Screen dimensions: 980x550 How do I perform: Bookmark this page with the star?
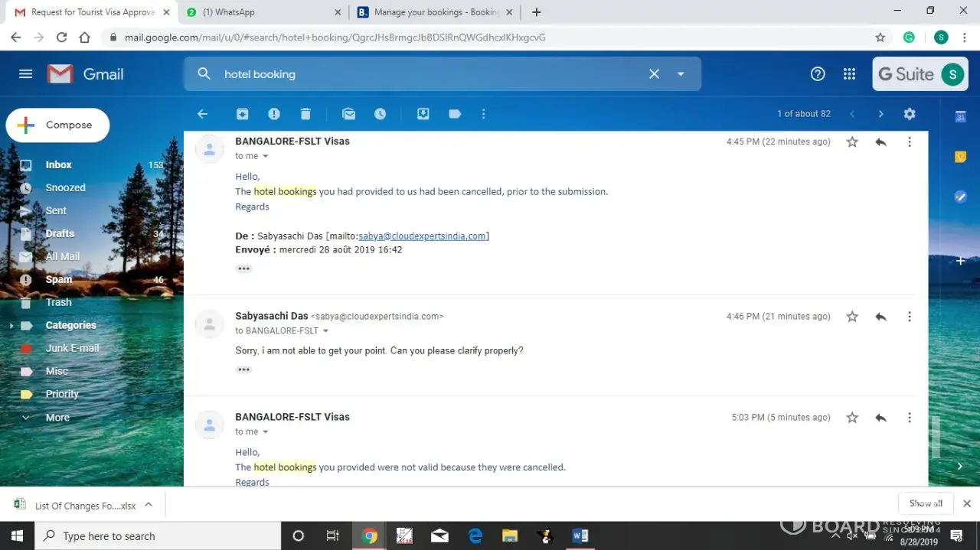tap(880, 37)
